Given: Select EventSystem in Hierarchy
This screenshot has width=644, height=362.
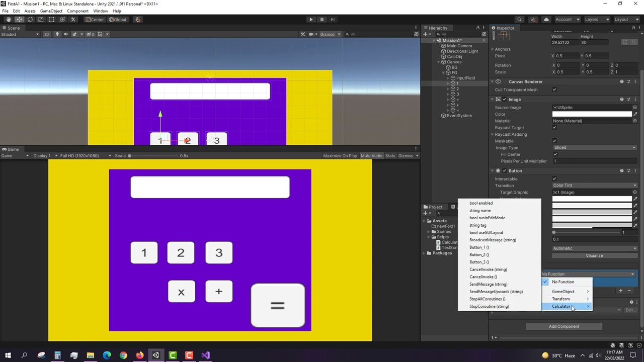Looking at the screenshot, I should pos(459,116).
